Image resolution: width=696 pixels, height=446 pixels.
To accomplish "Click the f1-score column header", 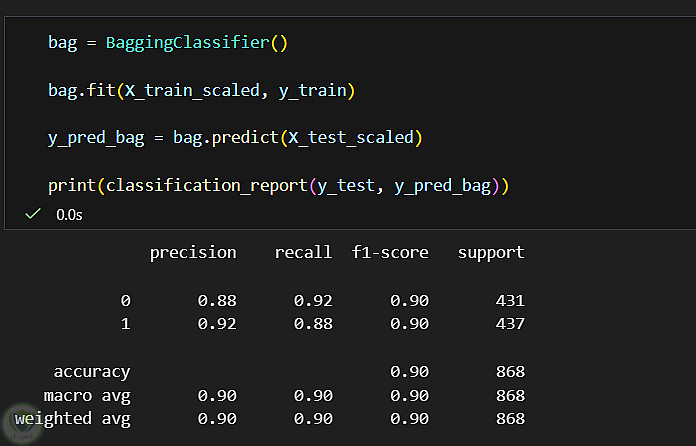I will [x=390, y=253].
